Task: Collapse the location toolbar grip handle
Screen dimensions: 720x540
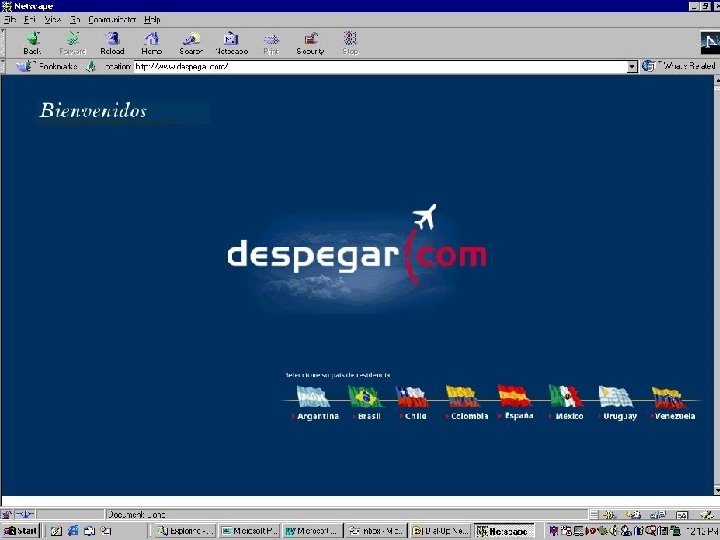Action: click(x=3, y=66)
